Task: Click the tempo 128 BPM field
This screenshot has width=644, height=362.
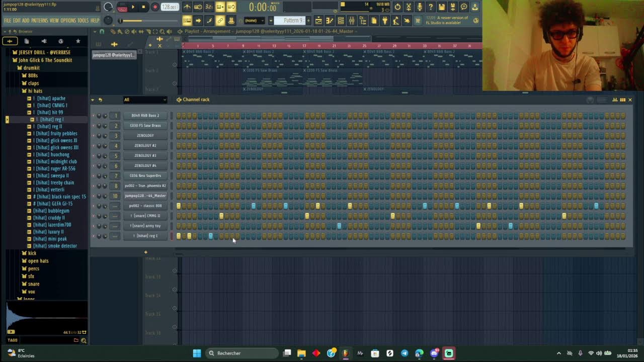Action: (x=170, y=7)
